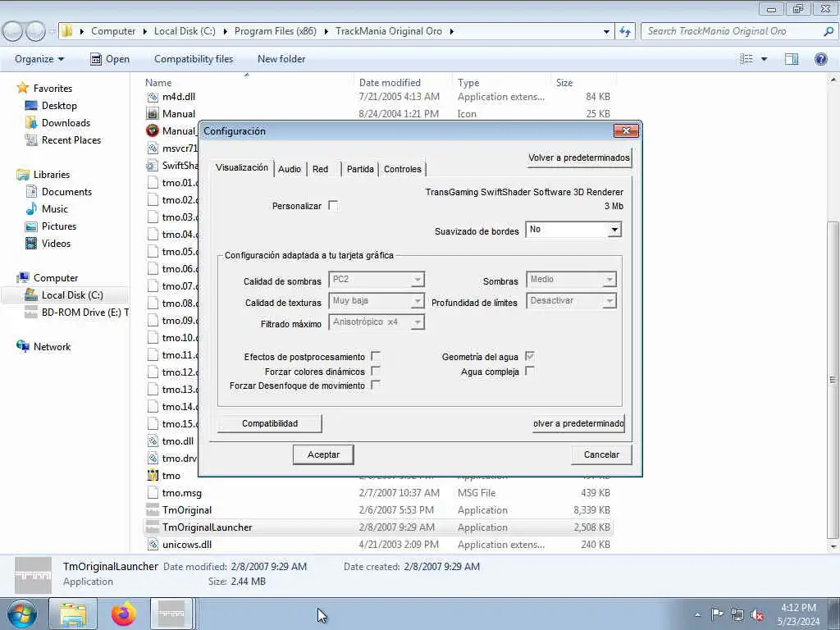Click the TmOriginal application icon
This screenshot has width=840, height=630.
click(x=153, y=510)
